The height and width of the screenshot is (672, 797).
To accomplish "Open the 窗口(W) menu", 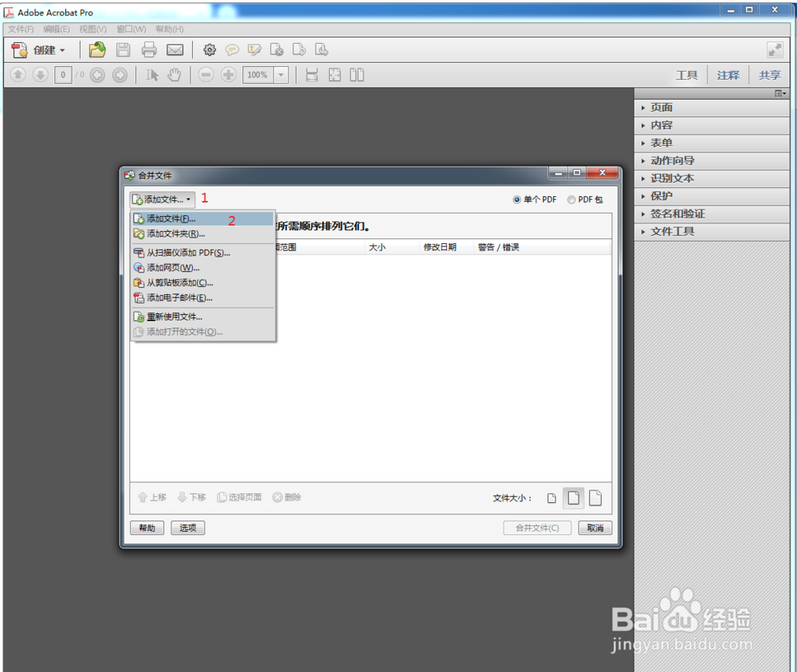I will tap(132, 29).
